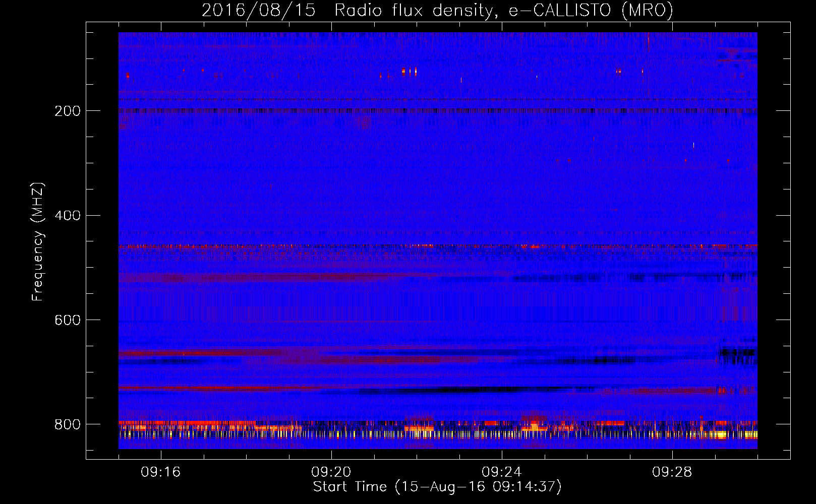Click the X-axis label "Start Time (15-Aug-16 09:14:37)"
The image size is (816, 504).
(437, 487)
